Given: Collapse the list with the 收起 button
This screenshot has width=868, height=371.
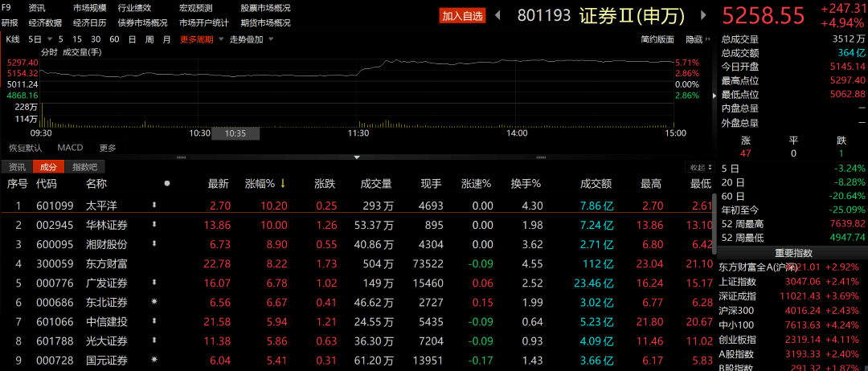Looking at the screenshot, I should [x=702, y=167].
